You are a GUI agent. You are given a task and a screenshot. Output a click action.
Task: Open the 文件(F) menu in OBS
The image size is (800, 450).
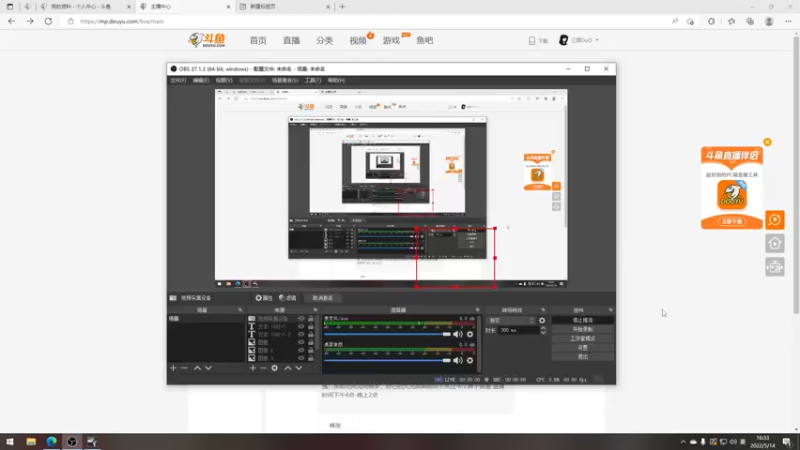(178, 80)
